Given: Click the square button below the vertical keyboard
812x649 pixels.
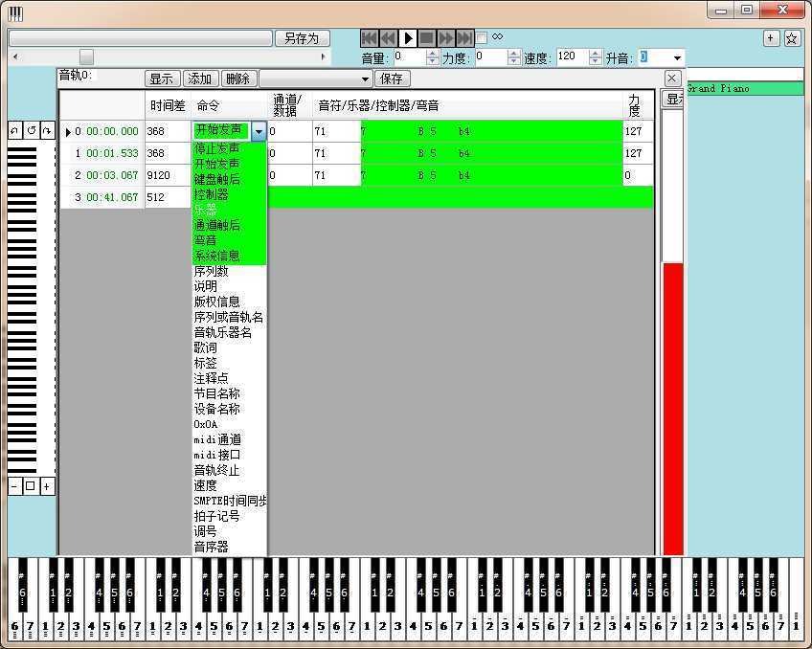Looking at the screenshot, I should pyautogui.click(x=31, y=486).
